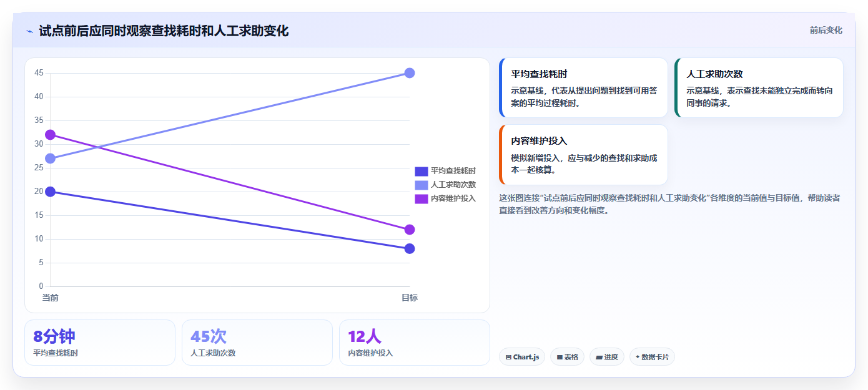Click the 内容维护投入 target point at 12
This screenshot has width=868, height=390.
point(410,230)
